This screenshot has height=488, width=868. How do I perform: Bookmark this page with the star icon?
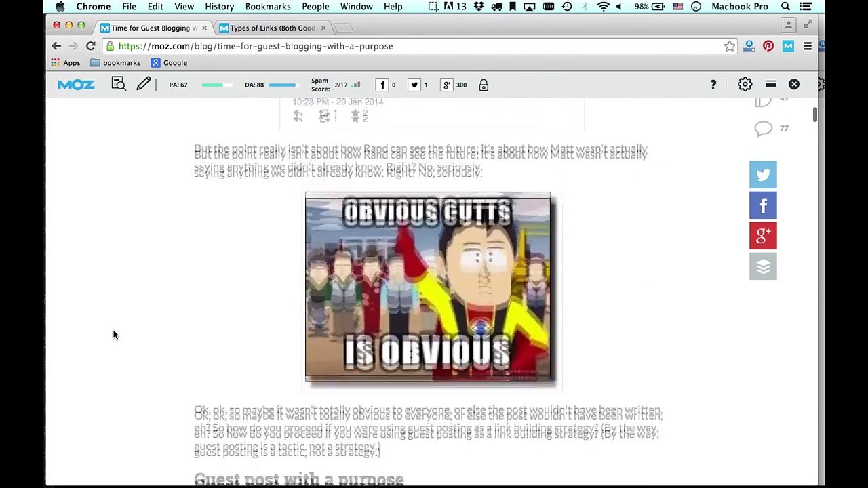730,46
